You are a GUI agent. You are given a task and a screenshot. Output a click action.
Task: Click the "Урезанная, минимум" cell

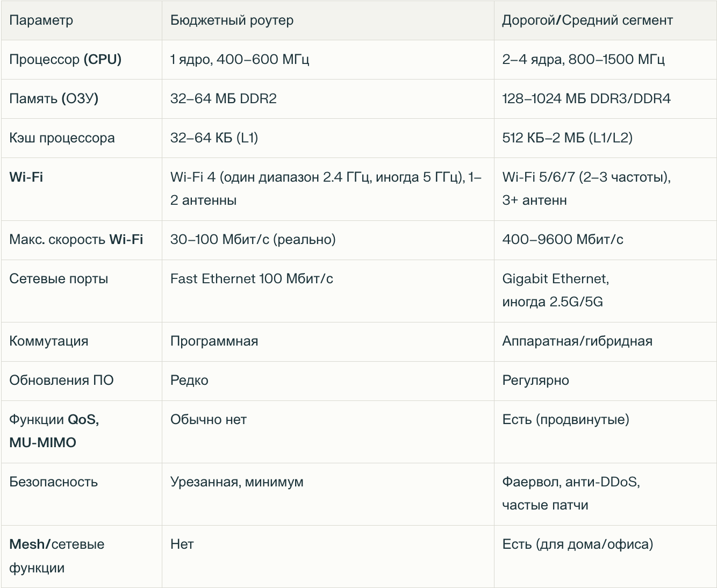(236, 482)
